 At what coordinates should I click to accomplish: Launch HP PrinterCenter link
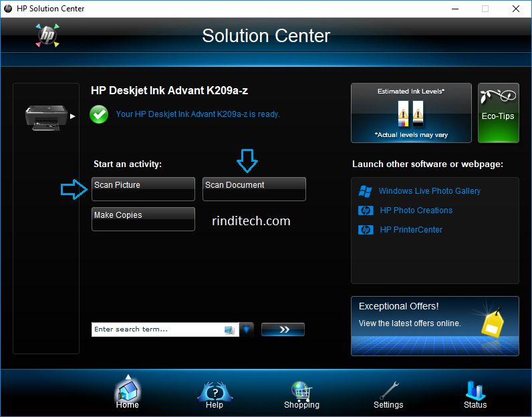click(x=411, y=230)
